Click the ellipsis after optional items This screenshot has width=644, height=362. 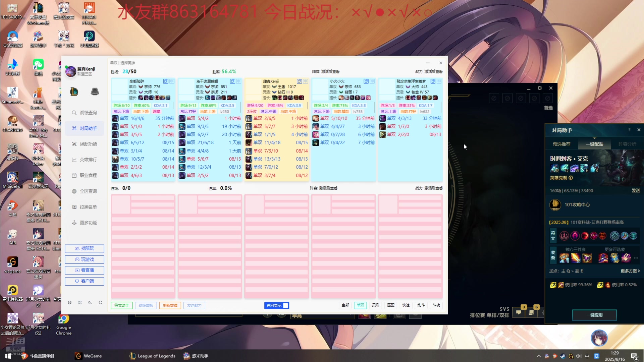pyautogui.click(x=636, y=258)
